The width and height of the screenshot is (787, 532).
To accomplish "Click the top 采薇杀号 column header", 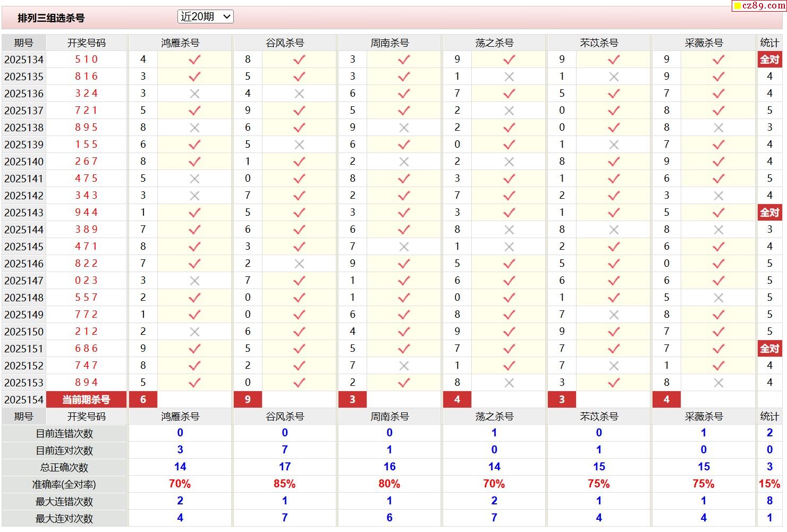I will click(704, 43).
